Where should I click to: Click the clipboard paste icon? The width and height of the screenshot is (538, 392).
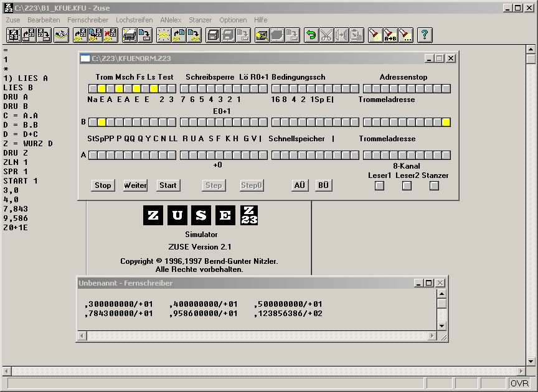(x=357, y=35)
